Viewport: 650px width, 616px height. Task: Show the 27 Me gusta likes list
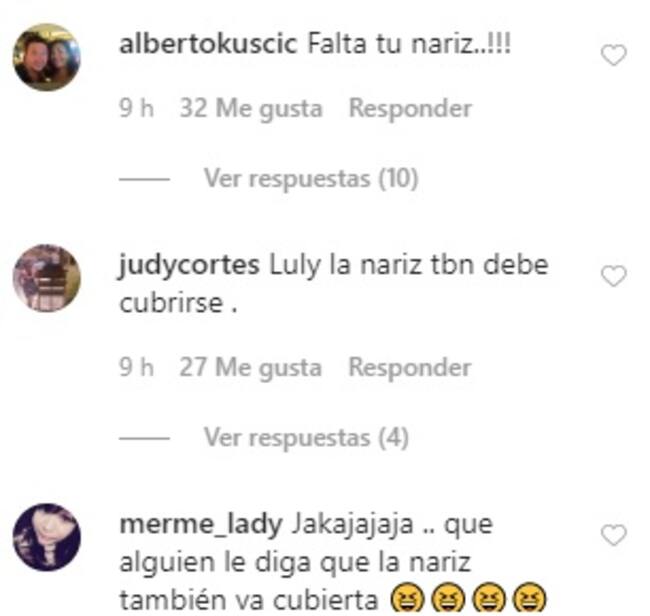pos(250,368)
